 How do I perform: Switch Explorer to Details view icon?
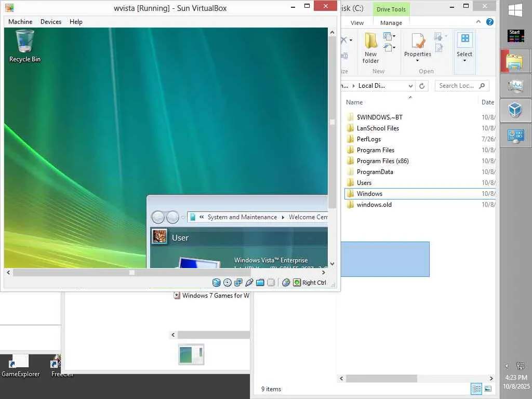pyautogui.click(x=476, y=389)
